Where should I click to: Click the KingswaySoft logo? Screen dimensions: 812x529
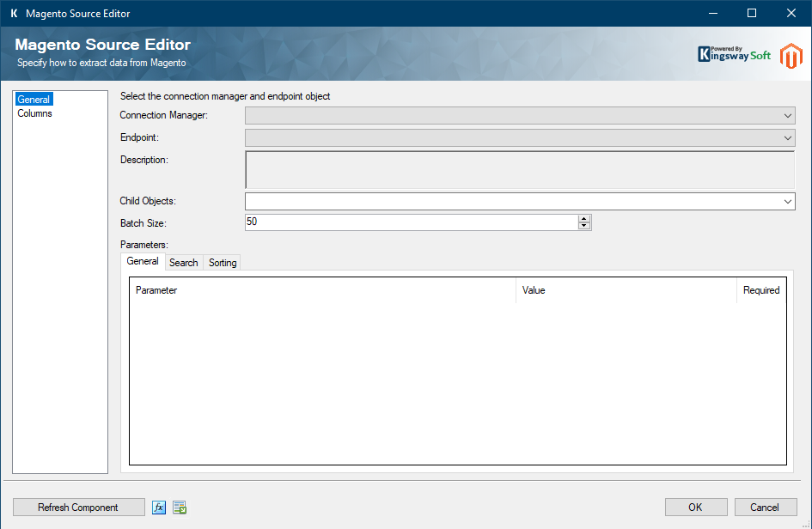coord(735,54)
